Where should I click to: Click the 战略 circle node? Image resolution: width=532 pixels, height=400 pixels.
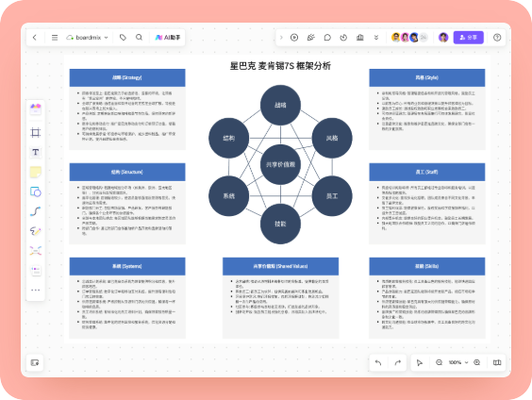click(280, 105)
